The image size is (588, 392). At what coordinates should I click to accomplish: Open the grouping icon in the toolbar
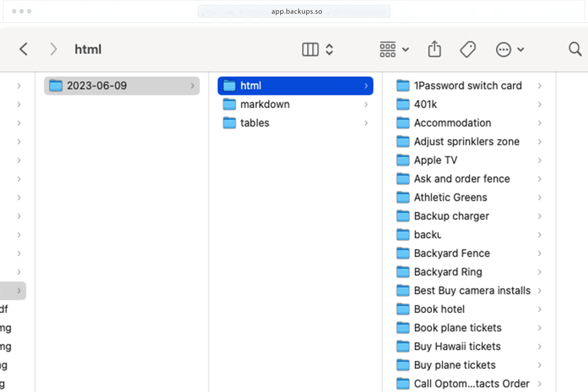coord(388,49)
